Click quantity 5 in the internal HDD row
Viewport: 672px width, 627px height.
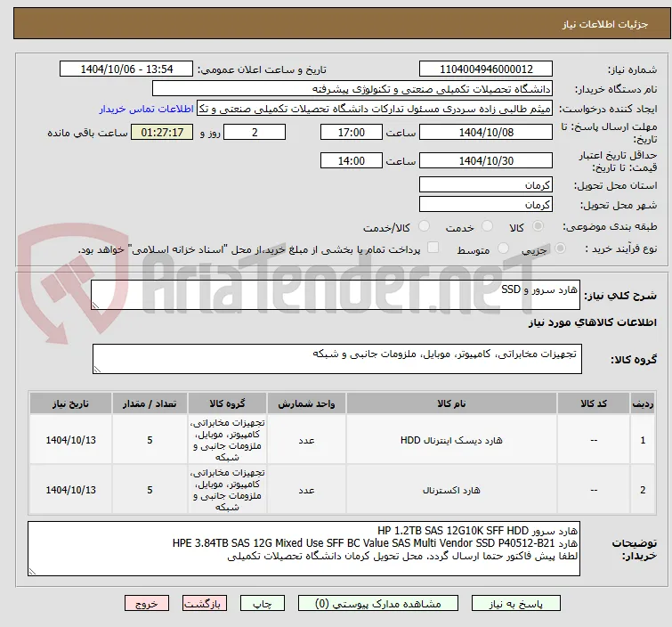(150, 440)
